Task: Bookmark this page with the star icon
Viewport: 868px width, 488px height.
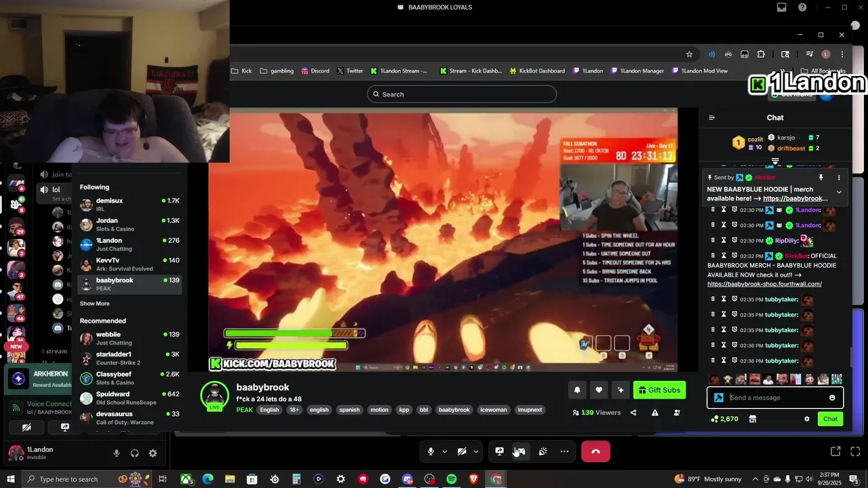Action: coord(689,54)
